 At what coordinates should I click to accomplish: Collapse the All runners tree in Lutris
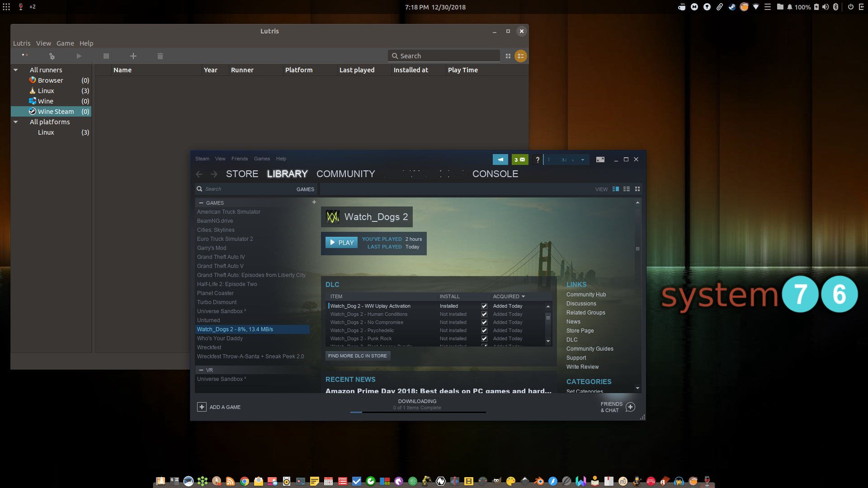pos(16,70)
